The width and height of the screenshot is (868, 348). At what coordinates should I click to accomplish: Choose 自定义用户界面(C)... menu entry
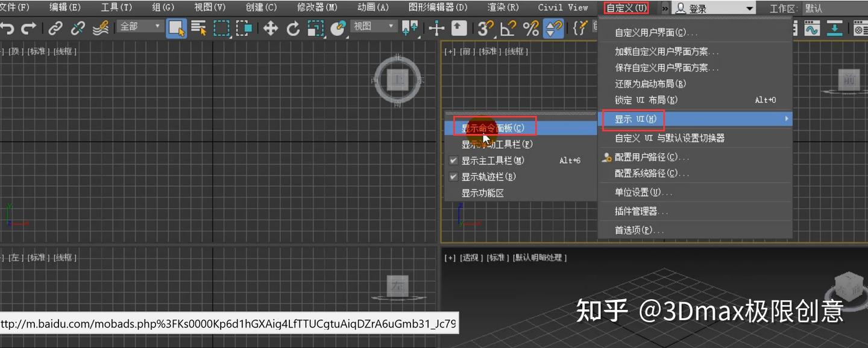[695, 33]
